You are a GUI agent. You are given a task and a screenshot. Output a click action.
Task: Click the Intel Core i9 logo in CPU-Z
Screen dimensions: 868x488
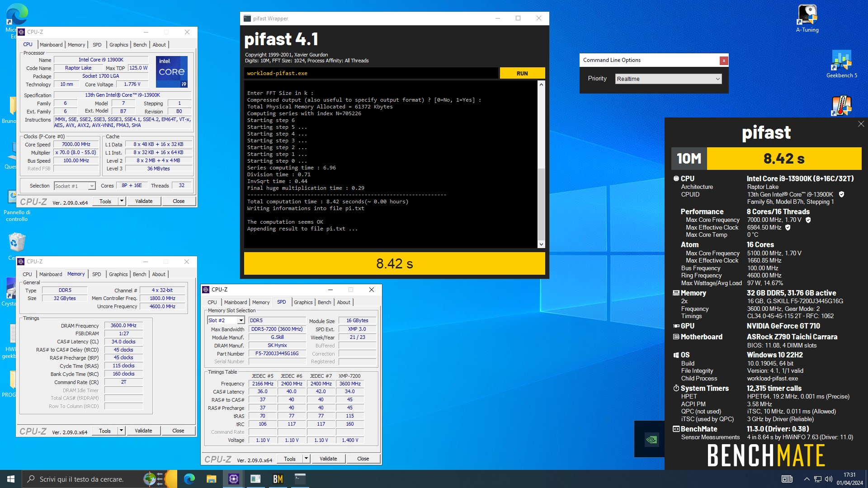[x=172, y=72]
